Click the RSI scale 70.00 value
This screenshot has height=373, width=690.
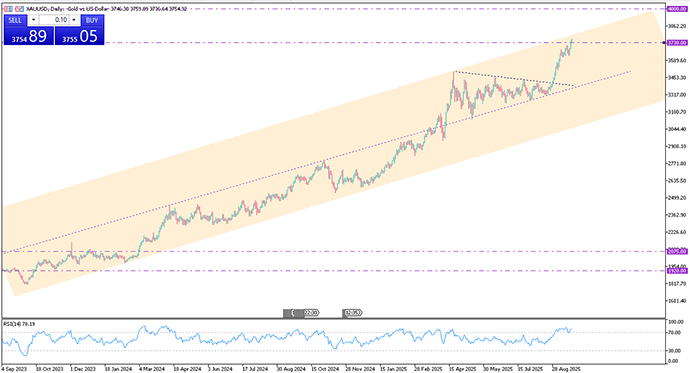click(676, 333)
